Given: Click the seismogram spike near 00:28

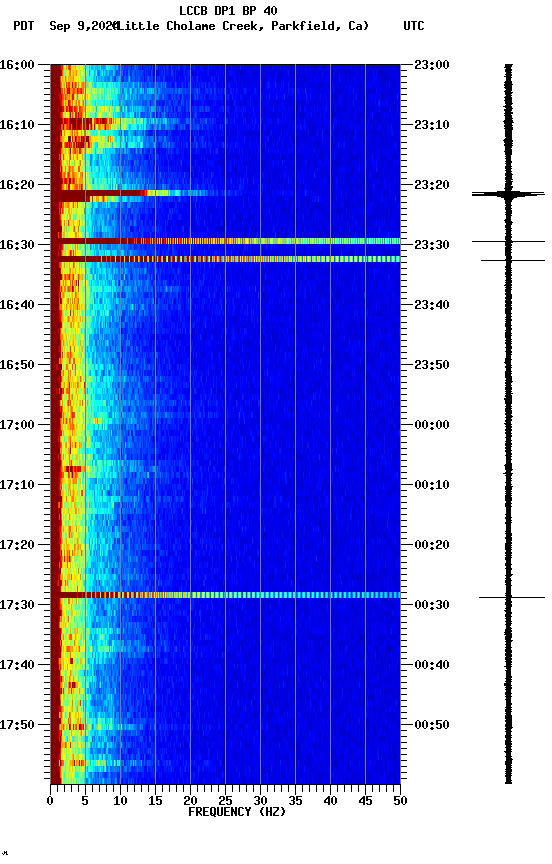Looking at the screenshot, I should 512,597.
